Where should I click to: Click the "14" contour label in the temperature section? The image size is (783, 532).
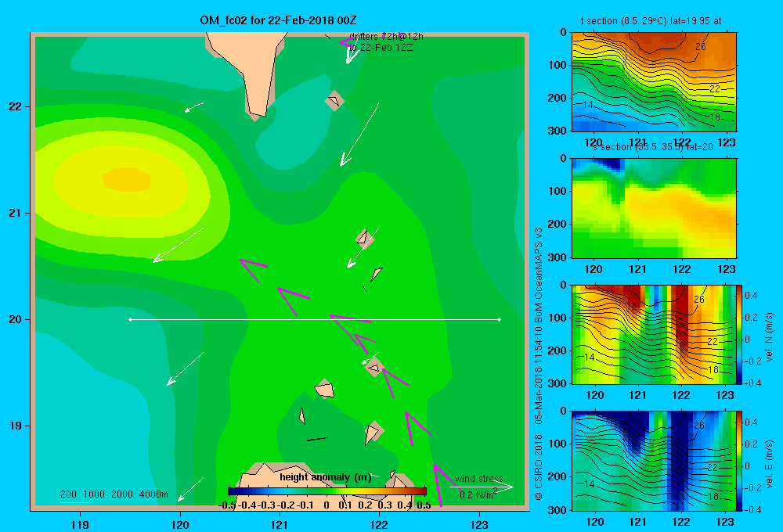pos(588,105)
